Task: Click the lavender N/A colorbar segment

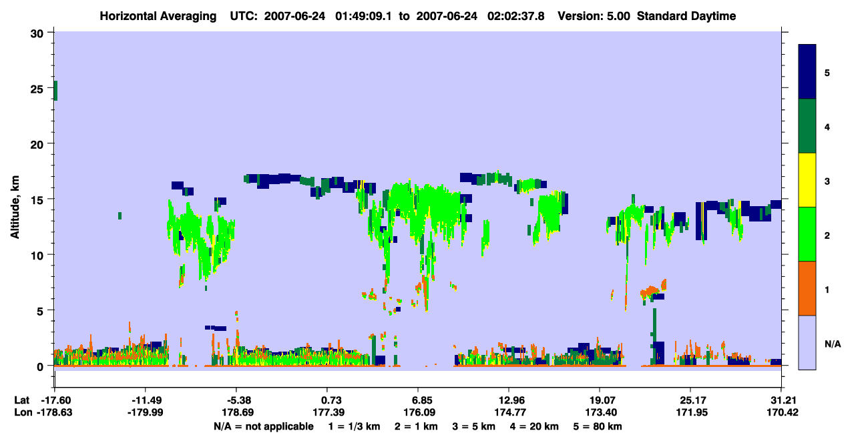Action: point(807,342)
